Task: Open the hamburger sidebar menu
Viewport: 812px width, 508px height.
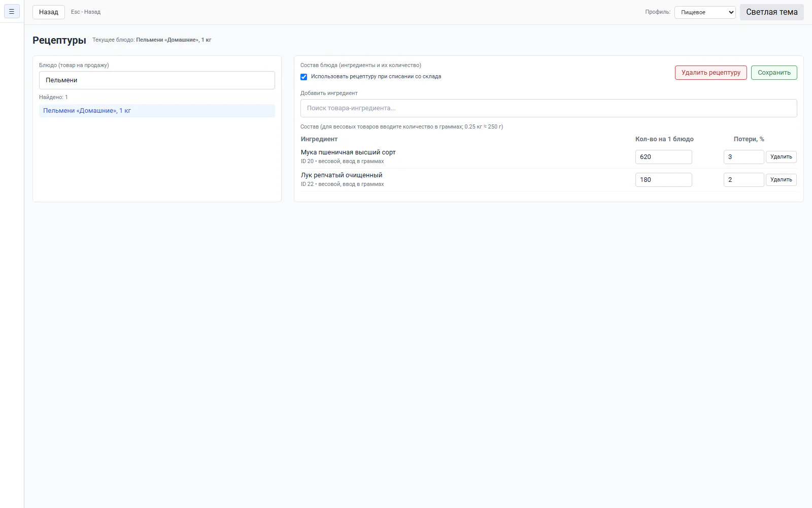Action: point(12,11)
